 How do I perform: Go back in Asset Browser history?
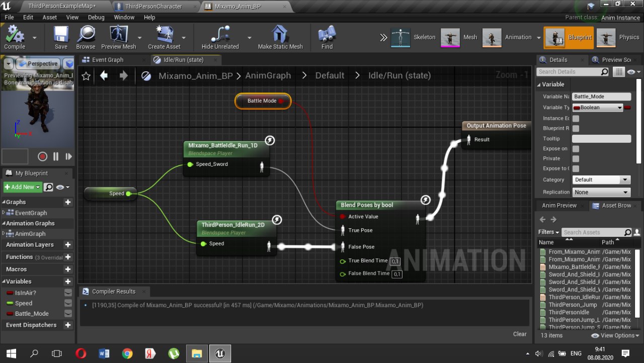point(542,219)
